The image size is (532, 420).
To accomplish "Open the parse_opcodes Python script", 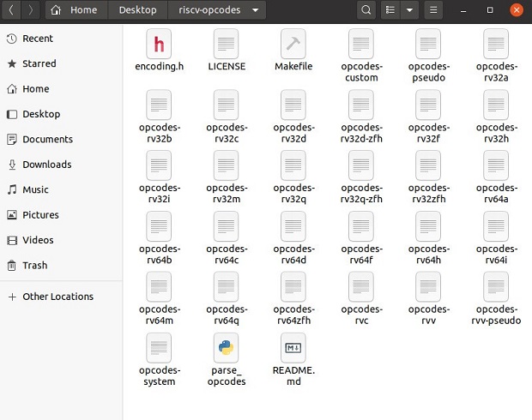I will [227, 348].
